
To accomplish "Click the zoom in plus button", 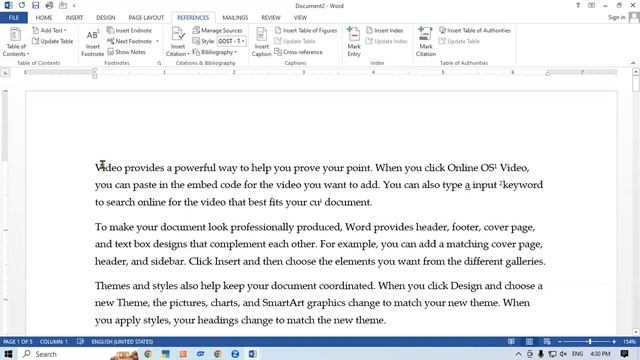I will pyautogui.click(x=614, y=342).
